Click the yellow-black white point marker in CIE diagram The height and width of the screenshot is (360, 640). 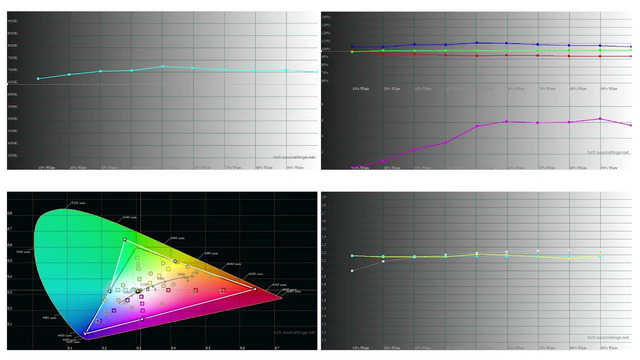[138, 291]
